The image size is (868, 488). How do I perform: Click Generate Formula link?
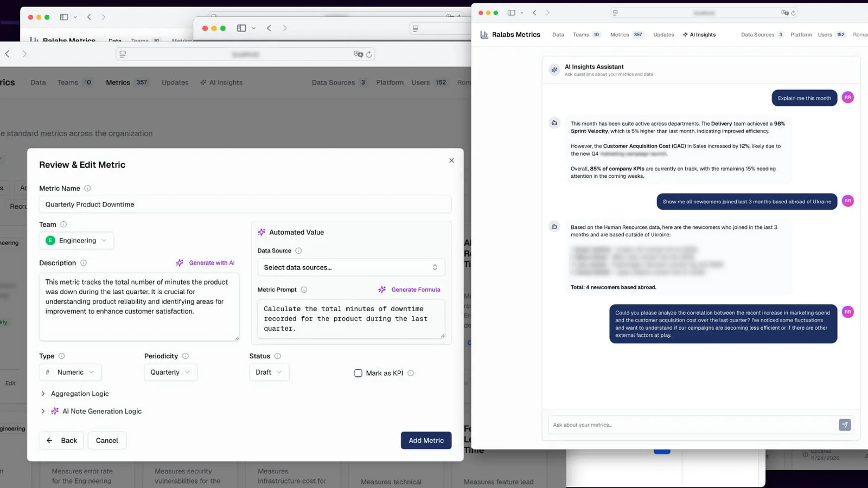point(410,290)
